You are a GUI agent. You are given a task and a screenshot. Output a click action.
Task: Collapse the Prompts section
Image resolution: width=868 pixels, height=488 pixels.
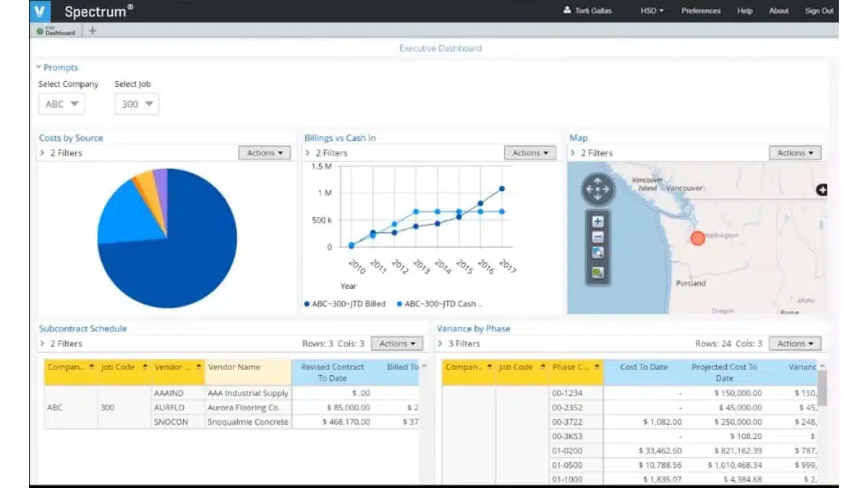pyautogui.click(x=57, y=67)
